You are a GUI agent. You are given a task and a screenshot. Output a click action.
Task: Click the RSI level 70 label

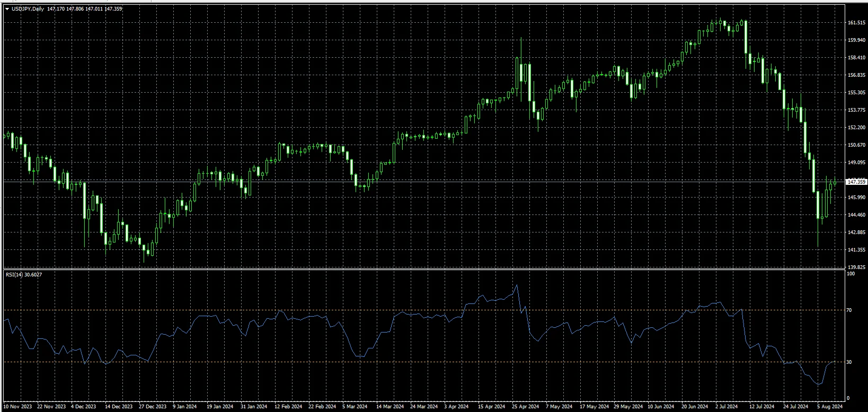pyautogui.click(x=849, y=310)
